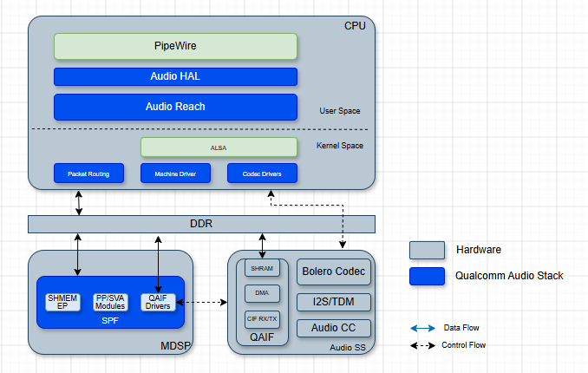Click the gray Hardware legend swatch
Image resolution: width=588 pixels, height=373 pixels.
tap(428, 251)
